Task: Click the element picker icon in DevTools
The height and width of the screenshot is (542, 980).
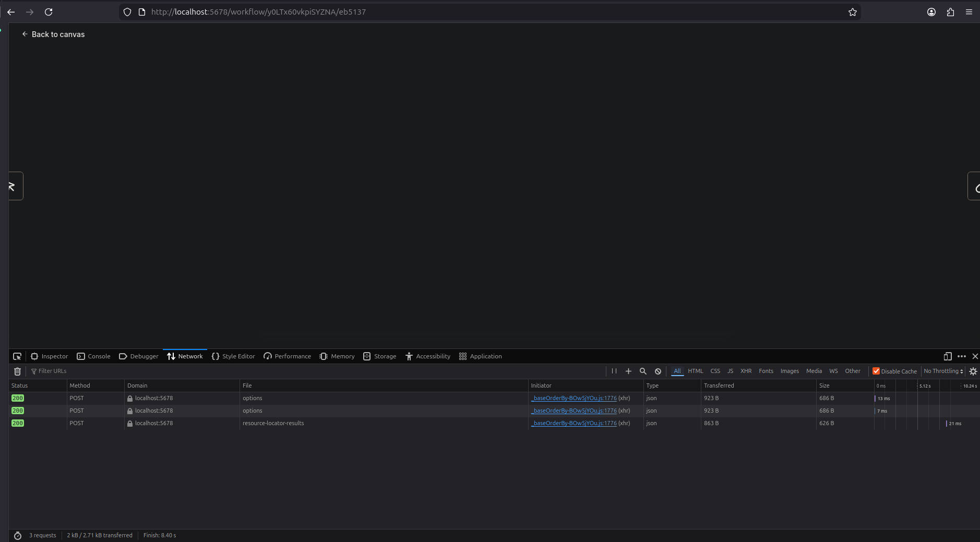Action: point(17,356)
